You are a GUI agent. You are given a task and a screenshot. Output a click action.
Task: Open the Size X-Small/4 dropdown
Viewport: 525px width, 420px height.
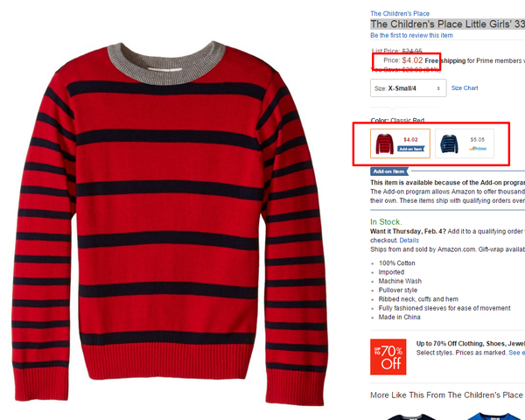coord(408,88)
